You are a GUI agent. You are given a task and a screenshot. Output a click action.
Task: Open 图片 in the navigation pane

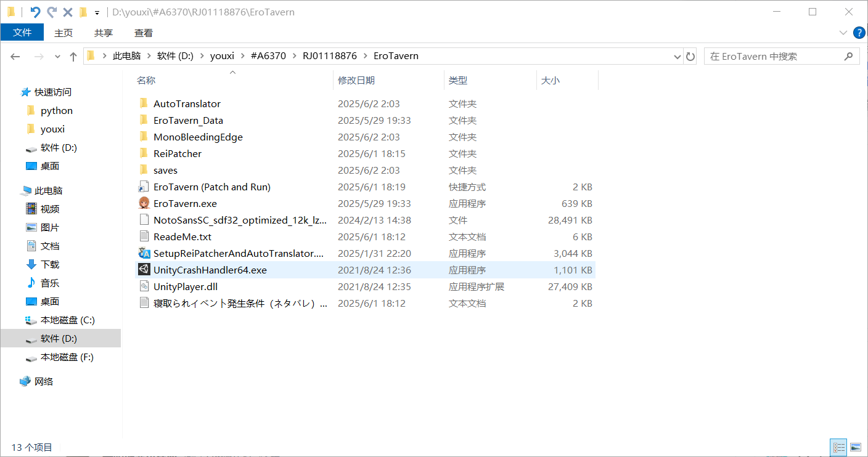[x=50, y=228]
